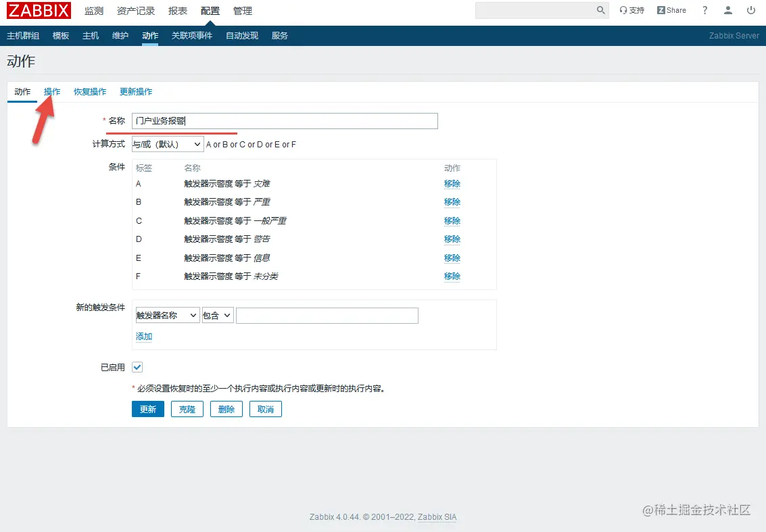Open the 触发器名称 condition type dropdown
Screen dimensions: 766x532
pos(168,315)
